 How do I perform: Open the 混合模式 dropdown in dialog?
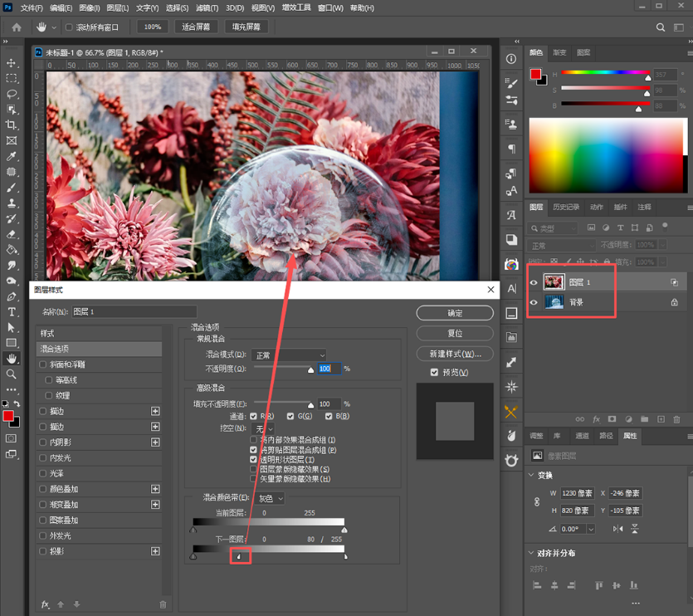point(289,355)
